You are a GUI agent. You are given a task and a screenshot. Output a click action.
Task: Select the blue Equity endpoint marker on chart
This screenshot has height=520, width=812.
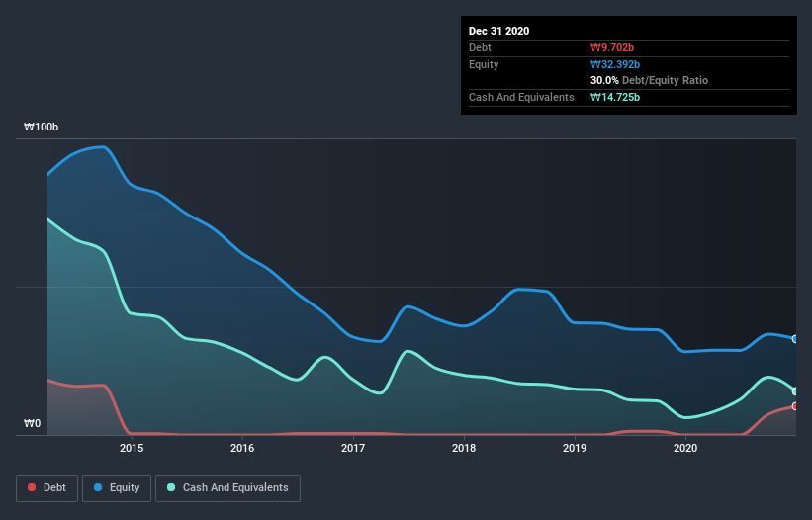[x=795, y=339]
